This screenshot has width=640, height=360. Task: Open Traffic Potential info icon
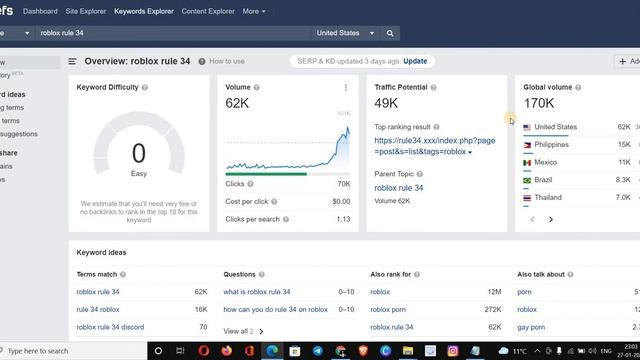pyautogui.click(x=433, y=87)
